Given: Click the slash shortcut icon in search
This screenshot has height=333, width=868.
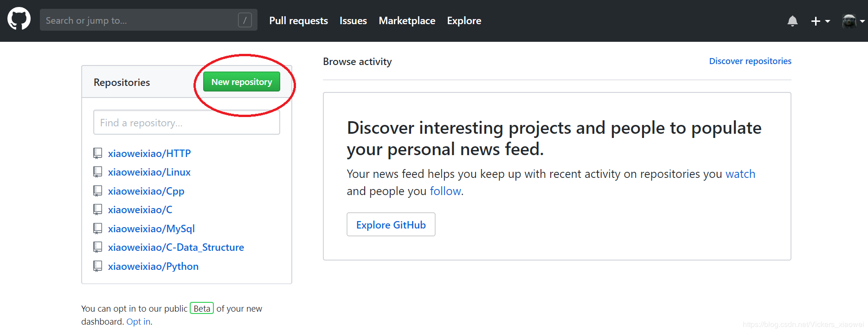Looking at the screenshot, I should point(245,20).
